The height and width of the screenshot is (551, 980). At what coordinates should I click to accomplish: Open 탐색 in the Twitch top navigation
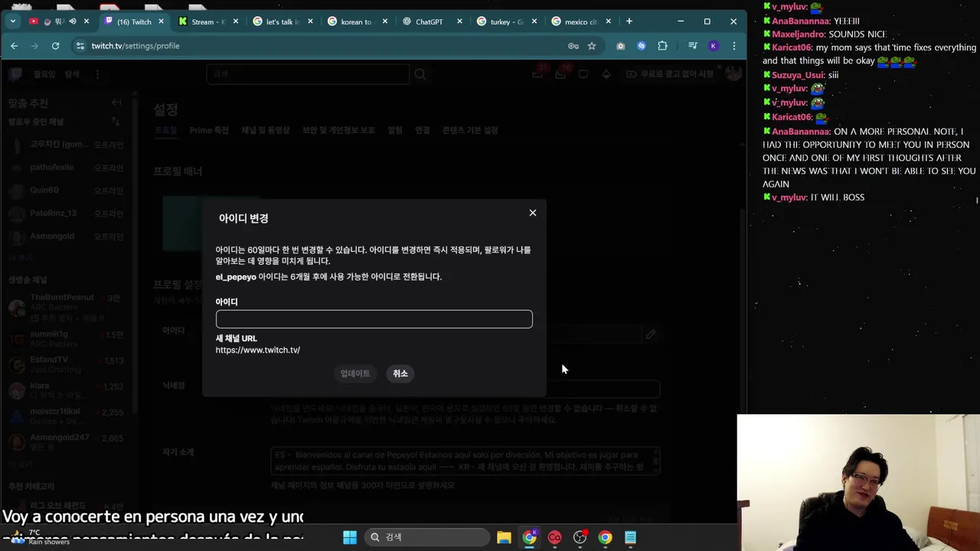pyautogui.click(x=72, y=74)
